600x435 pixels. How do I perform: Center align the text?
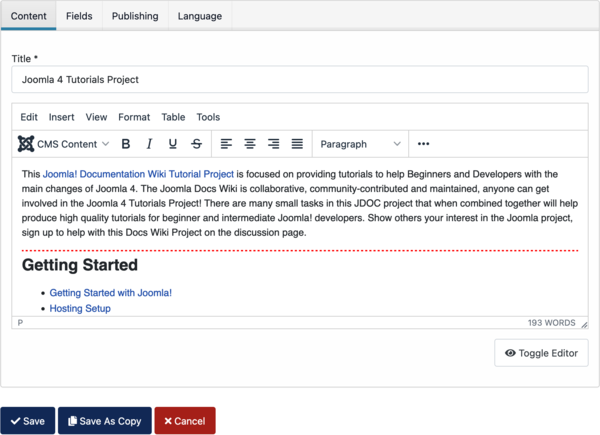point(250,144)
